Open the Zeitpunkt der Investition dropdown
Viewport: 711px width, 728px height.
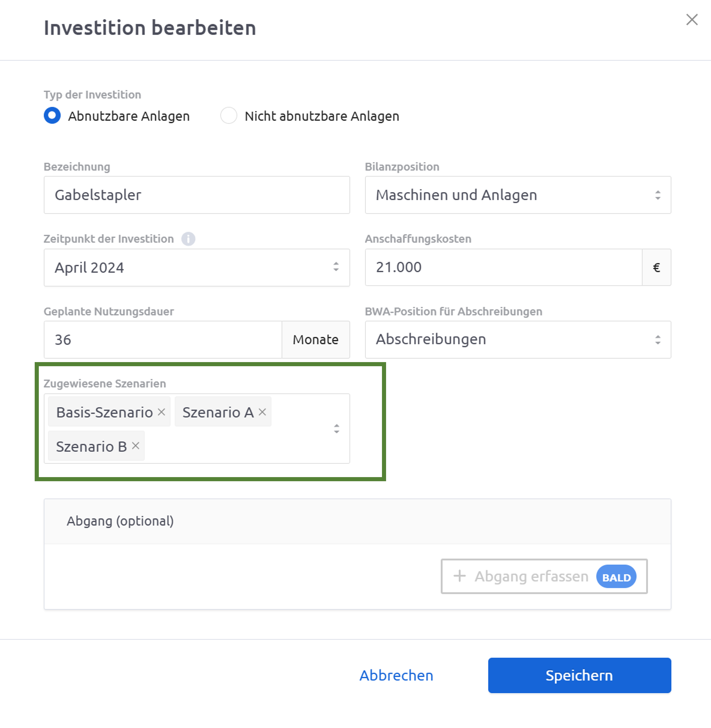tap(197, 267)
